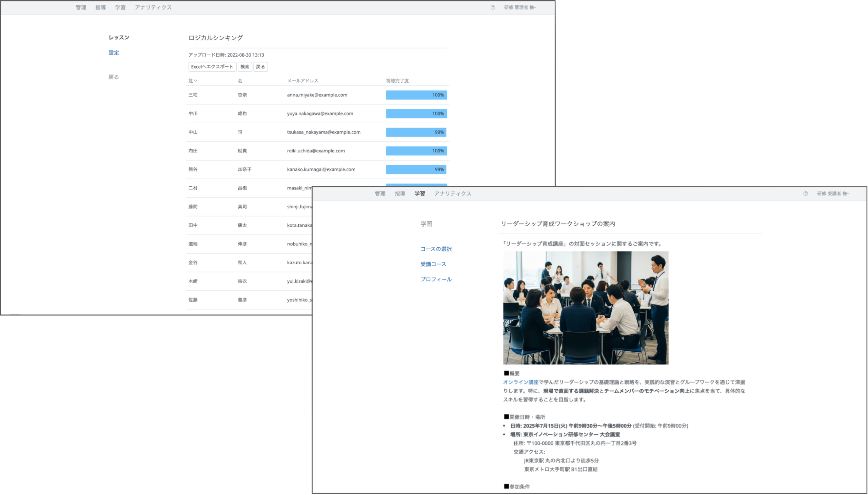
Task: Click the リーダーシップ育成ワークショップの案内 heading
Action: 558,224
